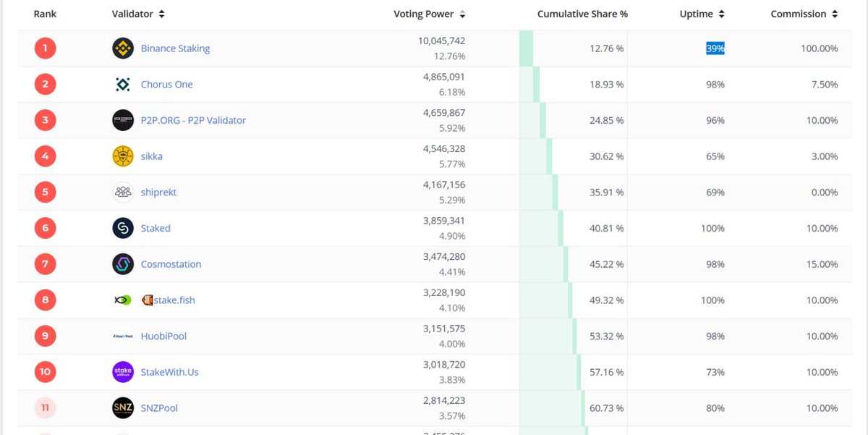Click the rank 10 red badge
Screen dimensions: 868x435
(x=45, y=372)
